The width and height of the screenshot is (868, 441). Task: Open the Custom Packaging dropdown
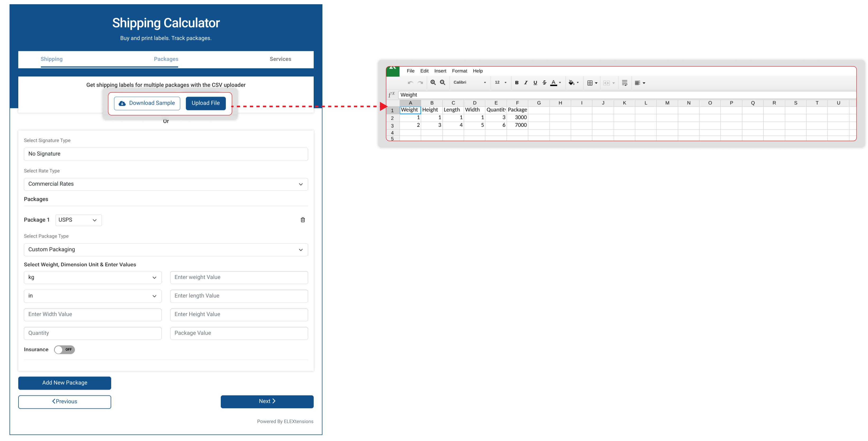(166, 250)
